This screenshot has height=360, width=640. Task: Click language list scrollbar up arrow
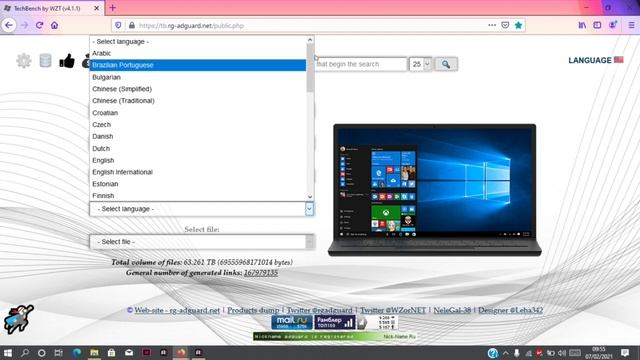(x=310, y=40)
